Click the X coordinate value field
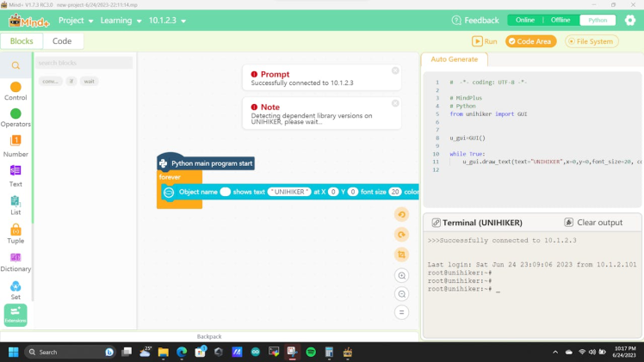This screenshot has width=644, height=362. coord(333,192)
